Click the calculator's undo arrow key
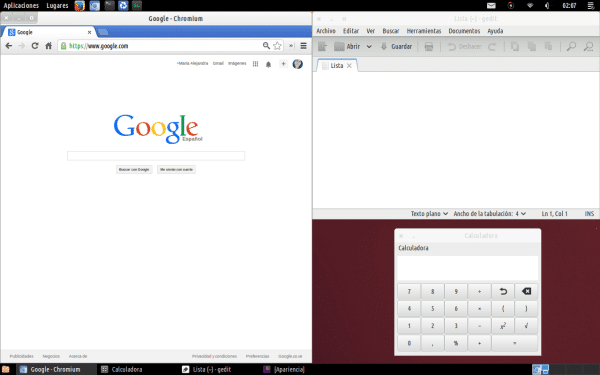This screenshot has width=600, height=375. point(503,292)
